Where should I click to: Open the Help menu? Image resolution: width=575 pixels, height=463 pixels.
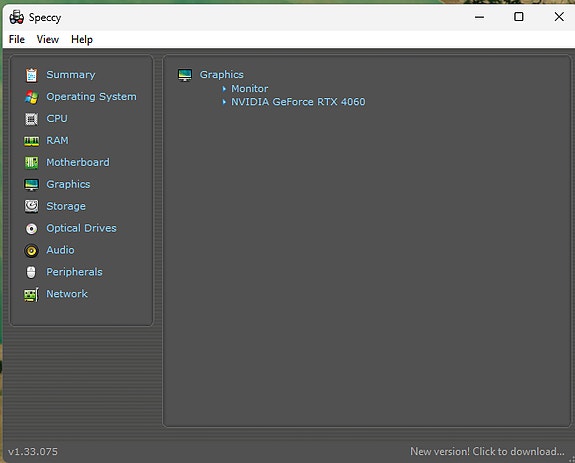[x=82, y=39]
